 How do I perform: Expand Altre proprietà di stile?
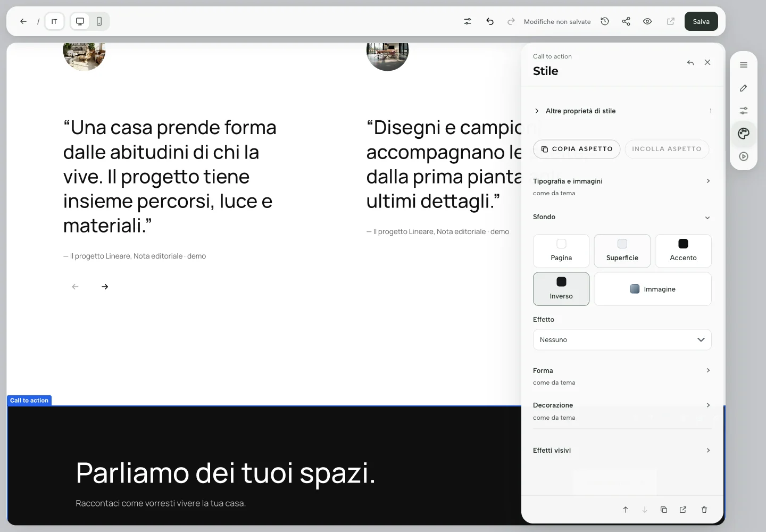click(622, 111)
